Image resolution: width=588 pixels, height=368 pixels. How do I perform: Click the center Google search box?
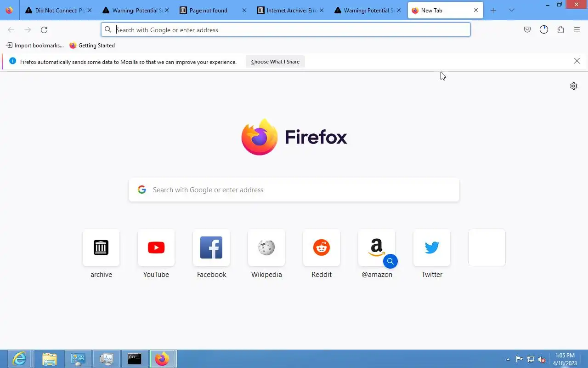tap(294, 190)
